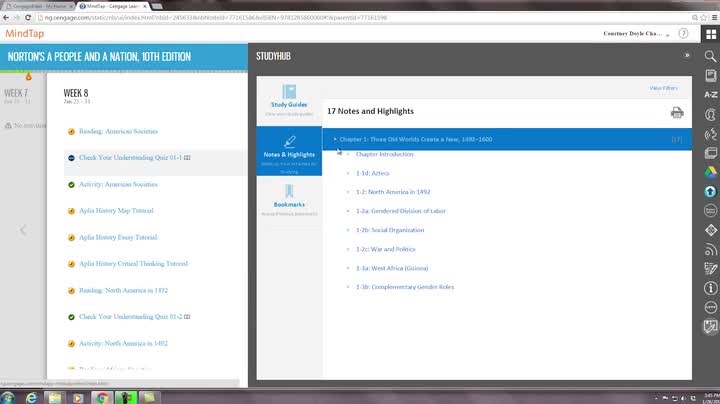Open the ellipsis circle sidebar icon
Screen dimensions: 720x404
click(710, 307)
